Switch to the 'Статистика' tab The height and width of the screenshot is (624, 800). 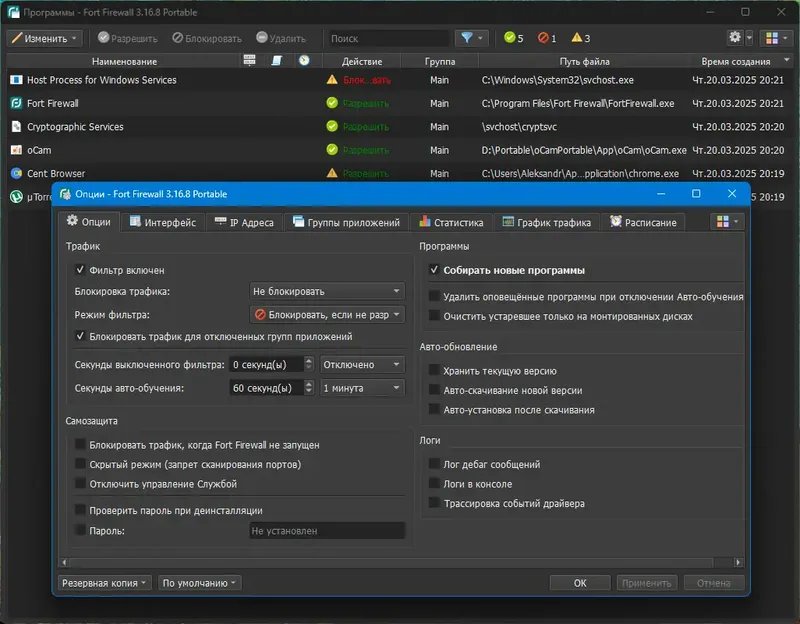tap(451, 223)
